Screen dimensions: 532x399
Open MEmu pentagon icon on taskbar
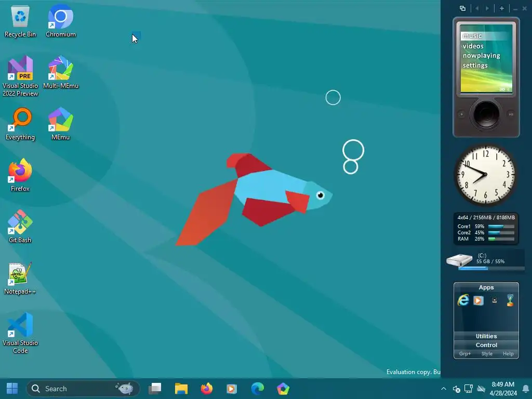[283, 389]
